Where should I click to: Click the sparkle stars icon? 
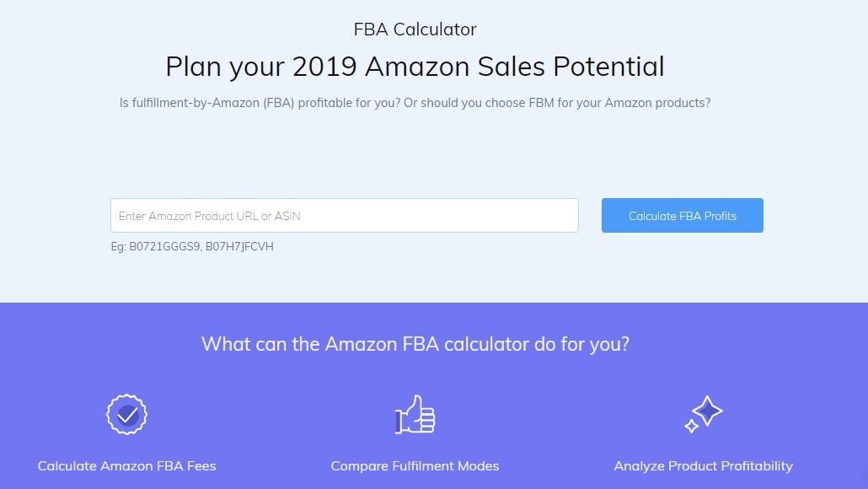tap(704, 414)
